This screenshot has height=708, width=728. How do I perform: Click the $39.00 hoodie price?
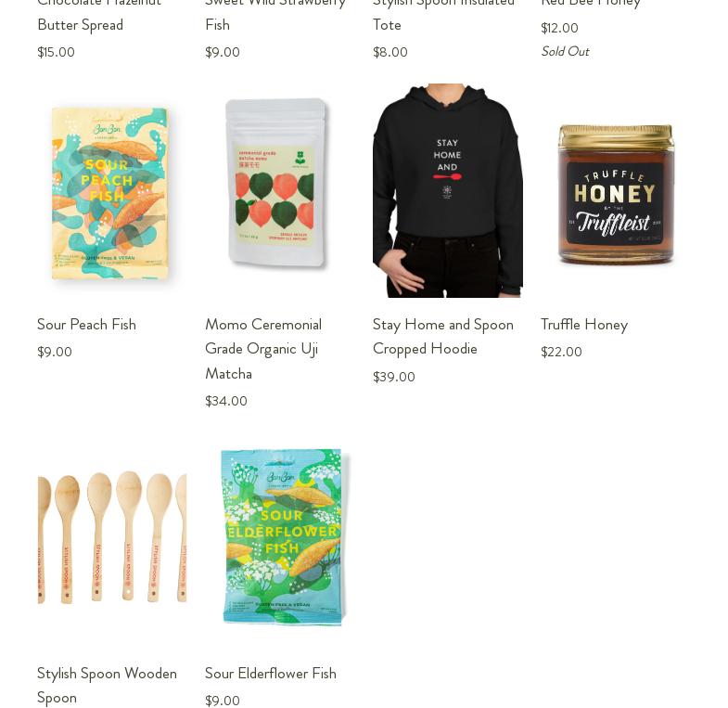pyautogui.click(x=394, y=377)
